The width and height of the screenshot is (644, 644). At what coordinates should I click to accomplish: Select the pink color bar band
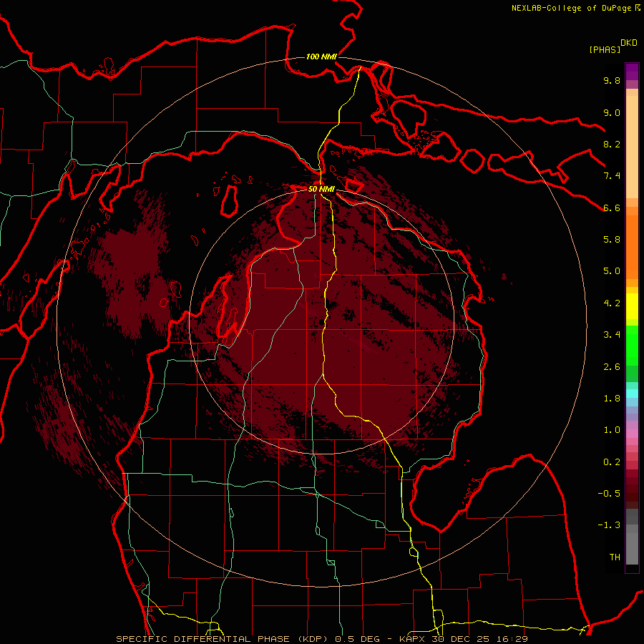click(632, 434)
